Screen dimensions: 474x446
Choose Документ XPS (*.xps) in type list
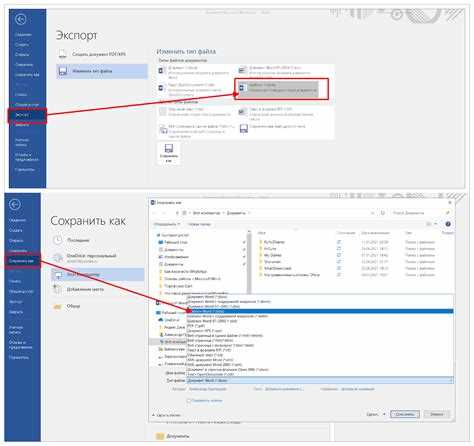(x=320, y=331)
